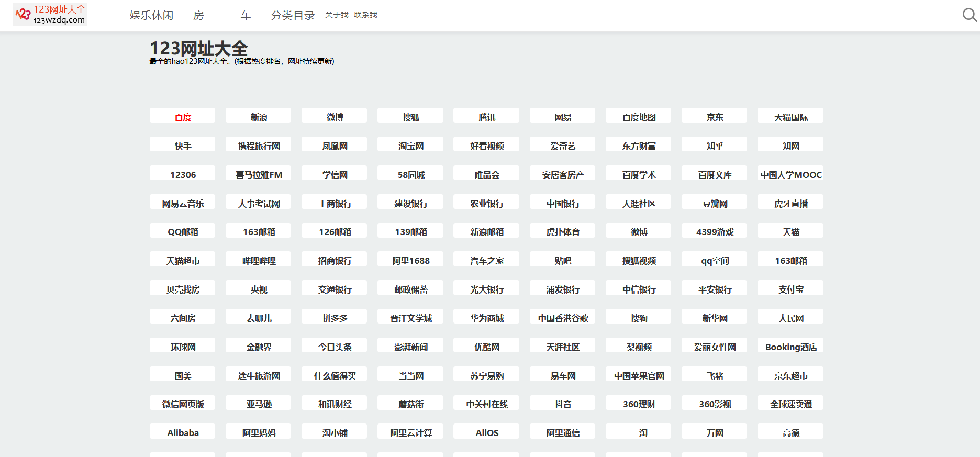
Task: Open the 虎牙直播 link
Action: click(791, 203)
